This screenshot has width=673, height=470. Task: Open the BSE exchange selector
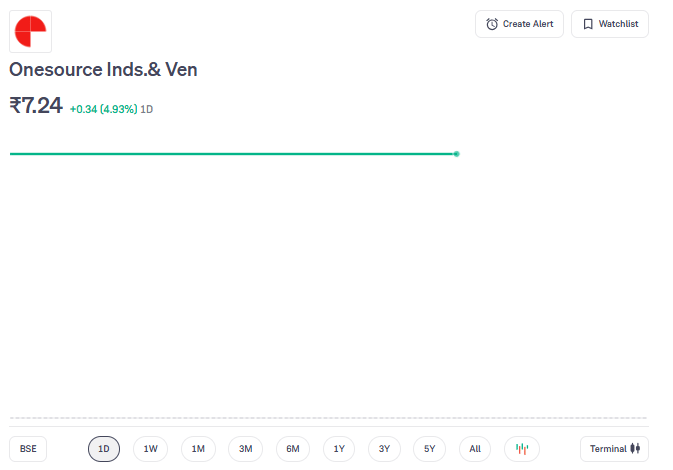[28, 449]
